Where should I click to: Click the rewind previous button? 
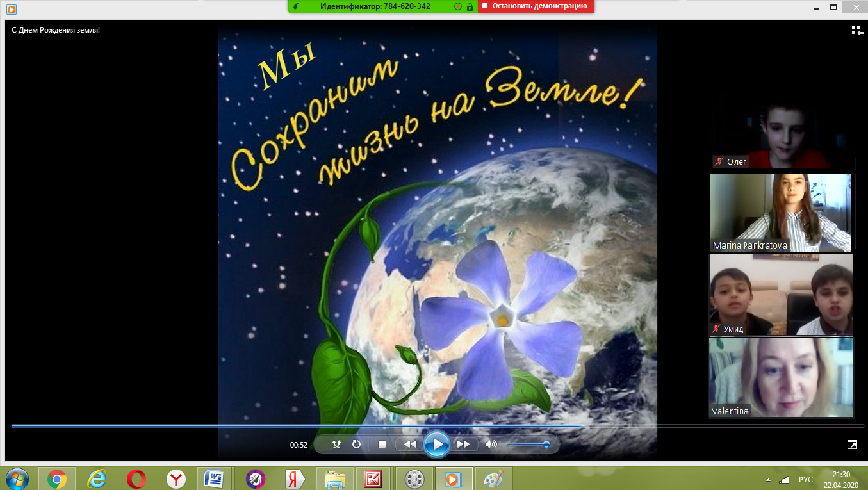click(409, 444)
